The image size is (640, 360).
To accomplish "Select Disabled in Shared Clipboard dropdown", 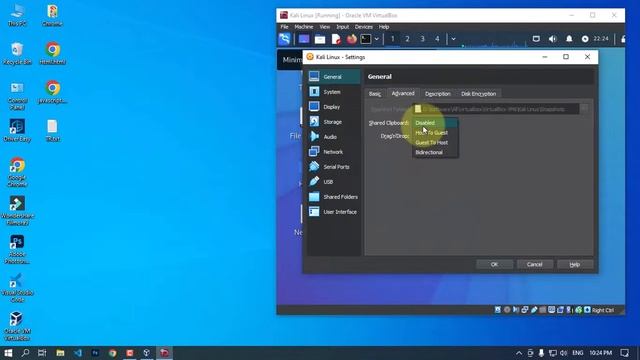I will (436, 123).
